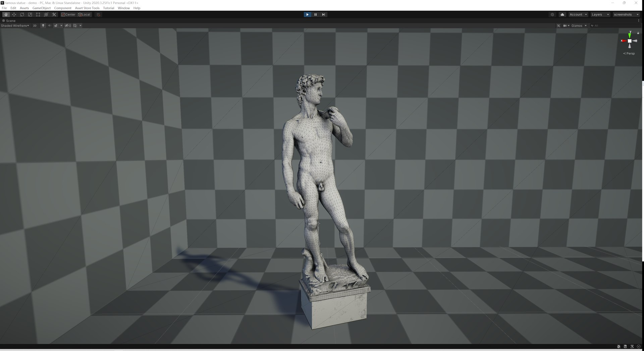This screenshot has width=644, height=351.
Task: Open Scene view component tools icon
Action: click(x=558, y=25)
